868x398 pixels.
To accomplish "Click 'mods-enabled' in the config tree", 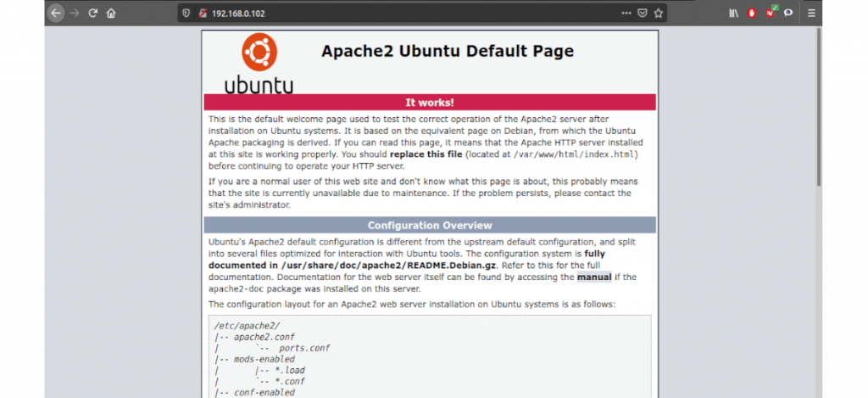I will point(264,359).
